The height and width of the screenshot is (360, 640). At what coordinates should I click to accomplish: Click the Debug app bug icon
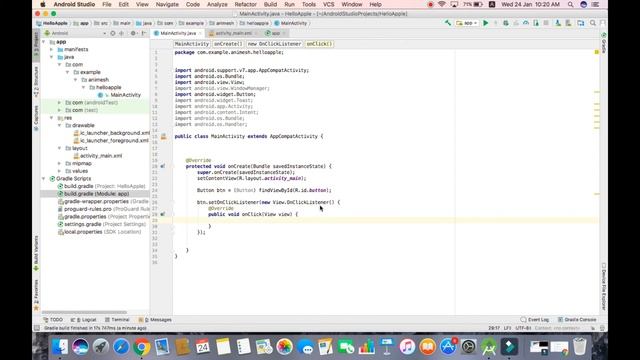(506, 23)
